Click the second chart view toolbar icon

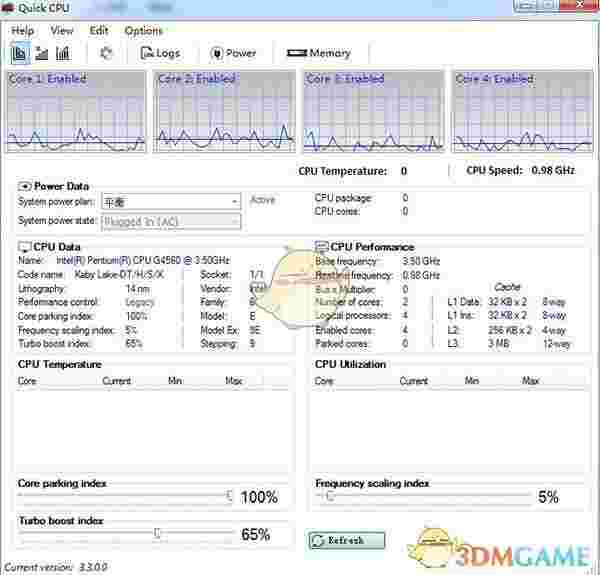(x=41, y=53)
